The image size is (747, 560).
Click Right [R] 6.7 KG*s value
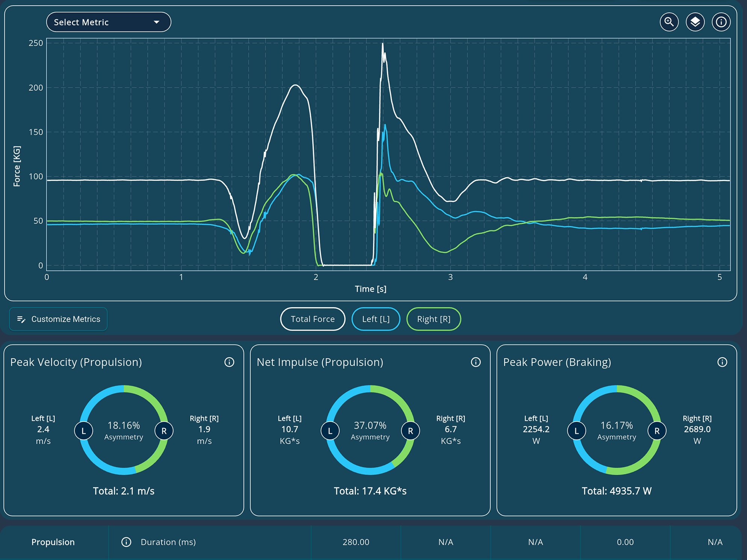pos(451,430)
